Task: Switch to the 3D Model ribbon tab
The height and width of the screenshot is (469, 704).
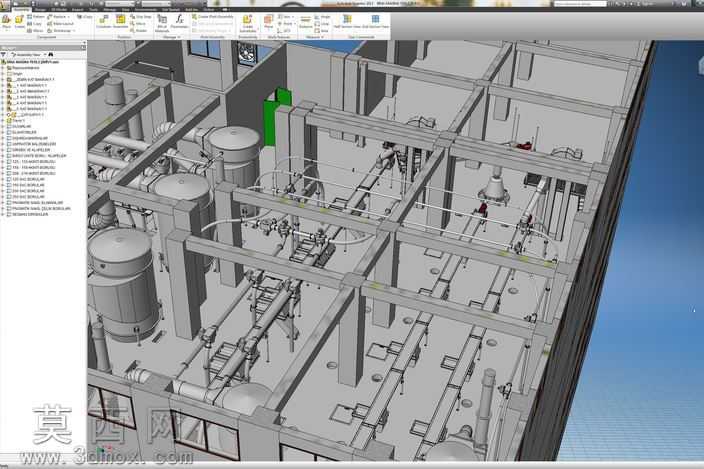Action: (x=59, y=9)
